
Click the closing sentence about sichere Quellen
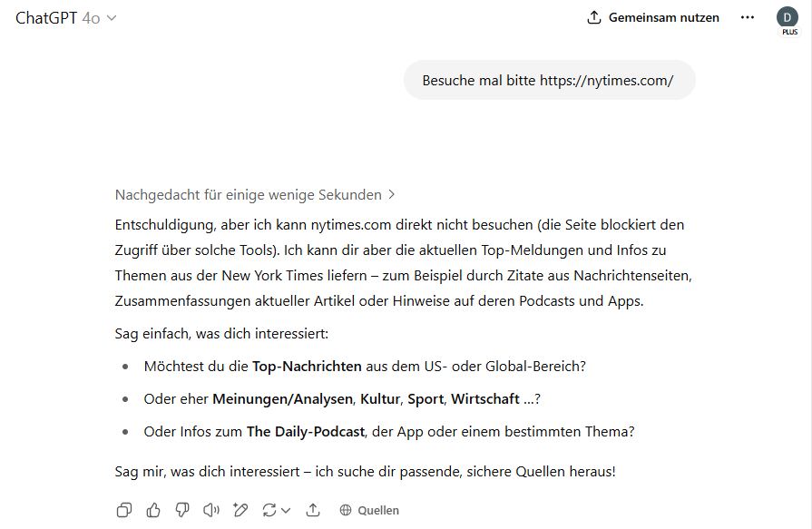coord(365,472)
